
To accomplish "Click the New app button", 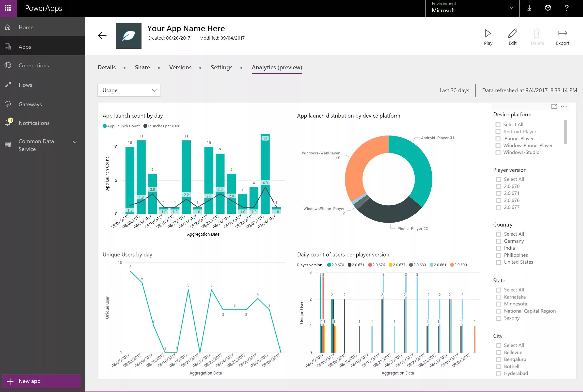I will (x=42, y=381).
